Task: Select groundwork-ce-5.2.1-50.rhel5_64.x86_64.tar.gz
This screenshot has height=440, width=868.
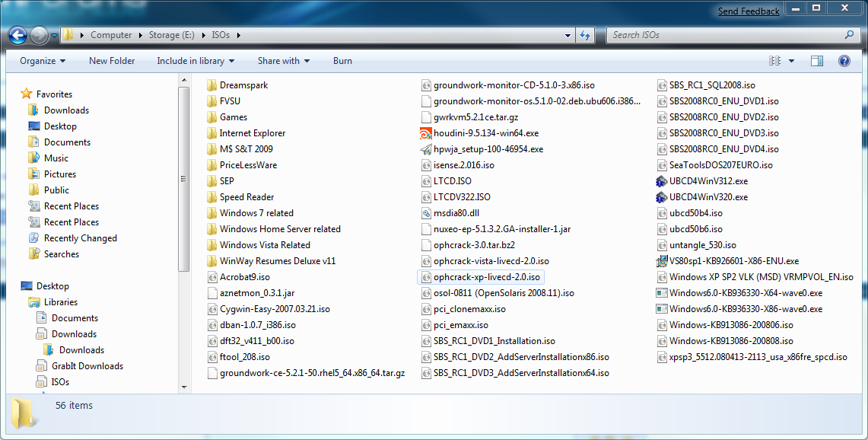Action: 312,374
